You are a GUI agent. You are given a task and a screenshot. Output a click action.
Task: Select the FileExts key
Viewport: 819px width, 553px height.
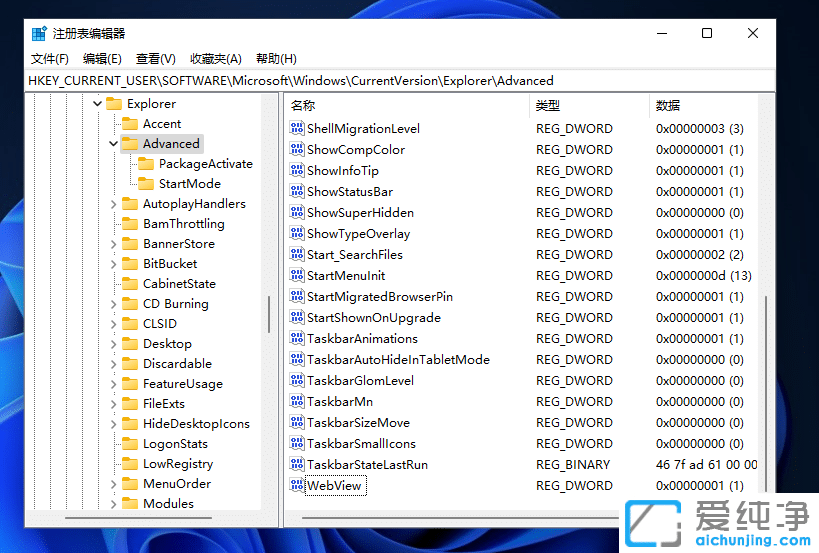[163, 404]
